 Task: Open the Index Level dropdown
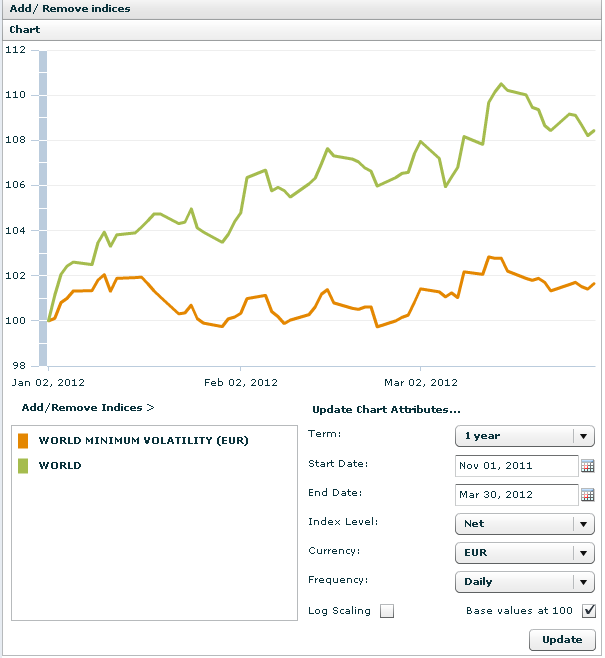click(582, 524)
